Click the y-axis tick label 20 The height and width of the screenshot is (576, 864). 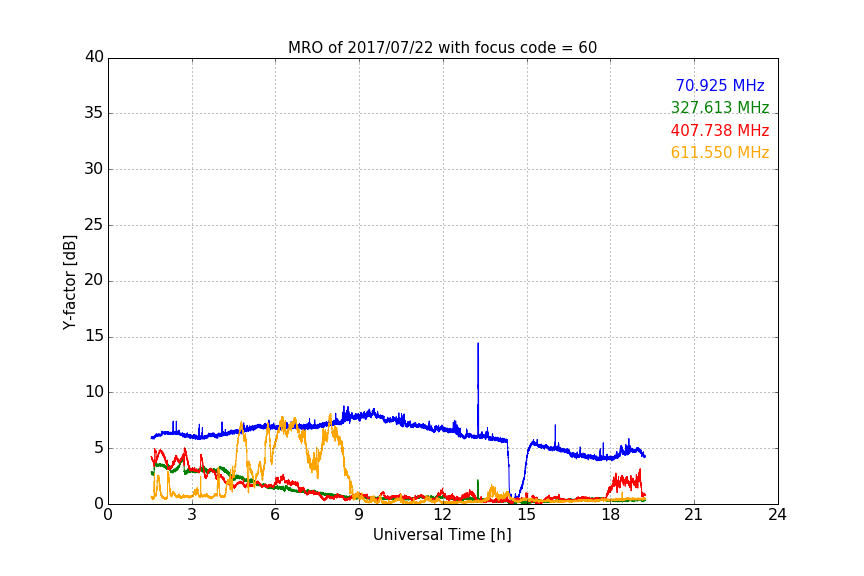[x=94, y=280]
